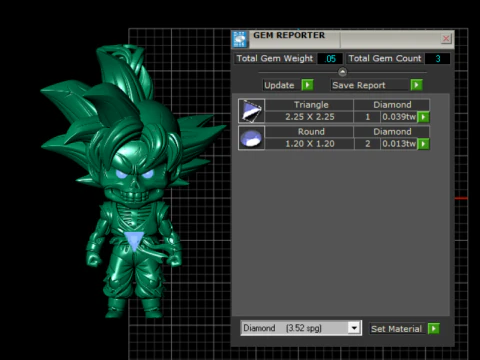Viewport: 480px width, 360px height.
Task: Click green arrow beside 0.039tw Triangle row
Action: click(423, 117)
